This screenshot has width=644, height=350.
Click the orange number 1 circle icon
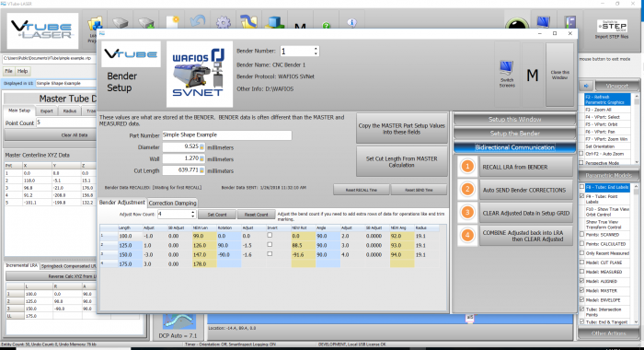tap(467, 167)
